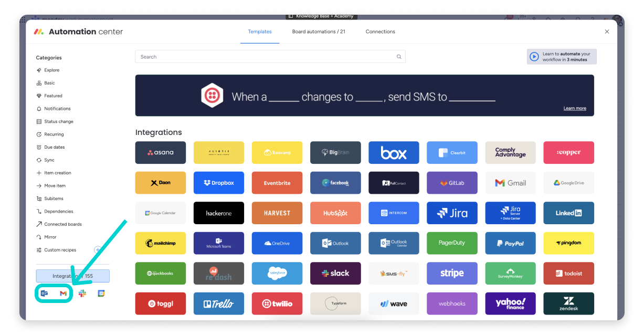Screen dimensions: 644x335
Task: Click into the template Search field
Action: [270, 57]
